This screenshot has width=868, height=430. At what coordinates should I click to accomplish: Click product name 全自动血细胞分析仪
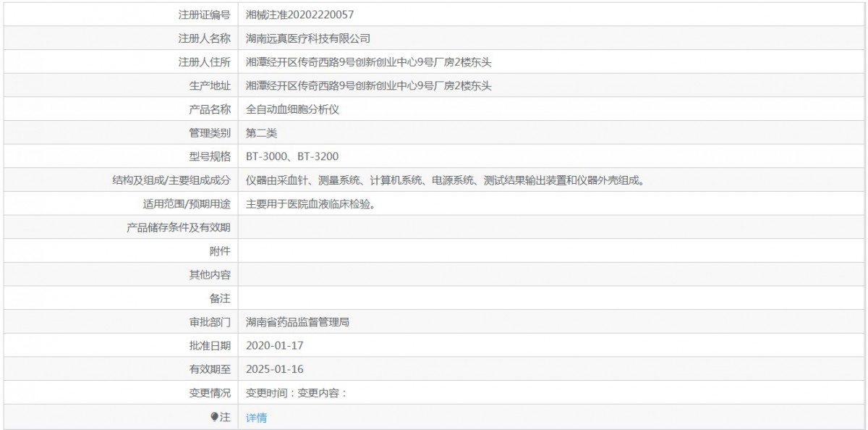click(x=293, y=109)
